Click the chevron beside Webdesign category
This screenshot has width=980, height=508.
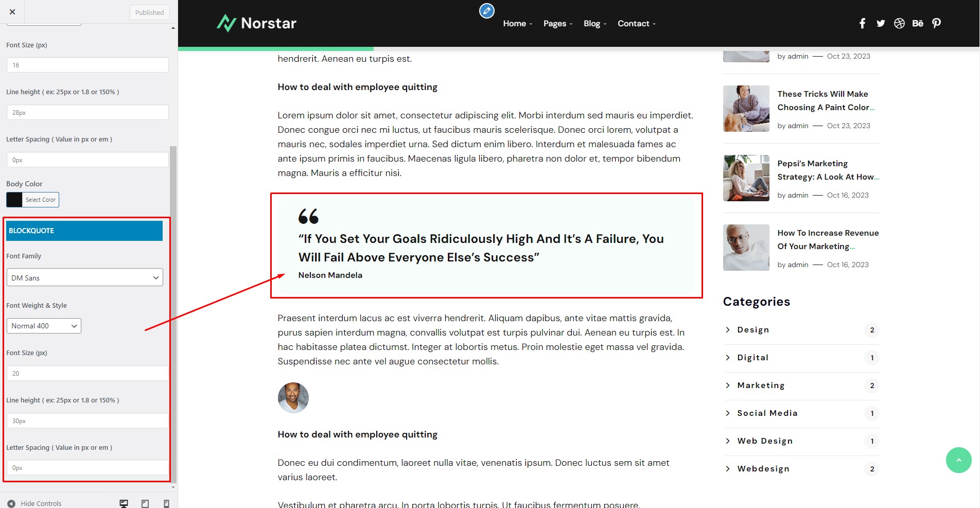728,469
